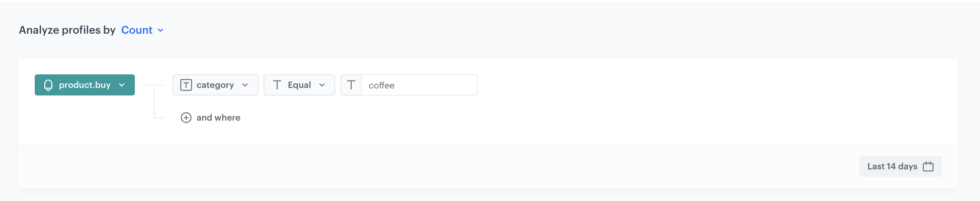
Task: Click into the coffee value input field
Action: click(419, 85)
